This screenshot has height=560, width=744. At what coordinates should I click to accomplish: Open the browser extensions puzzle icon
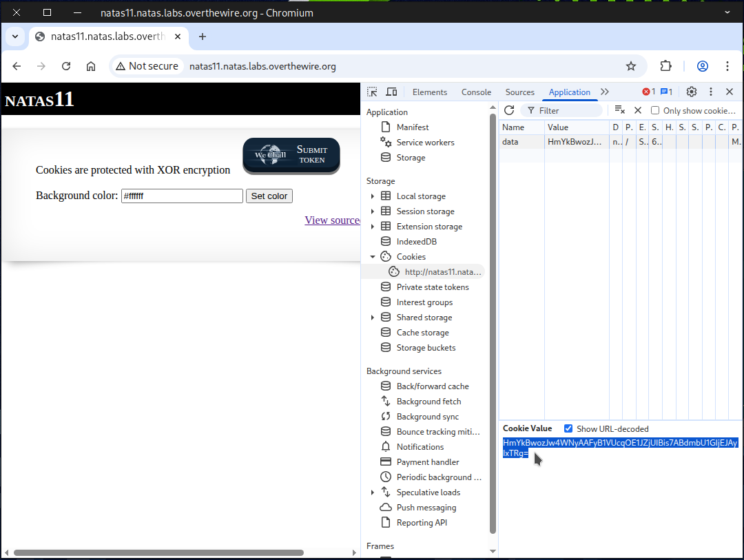pos(665,66)
